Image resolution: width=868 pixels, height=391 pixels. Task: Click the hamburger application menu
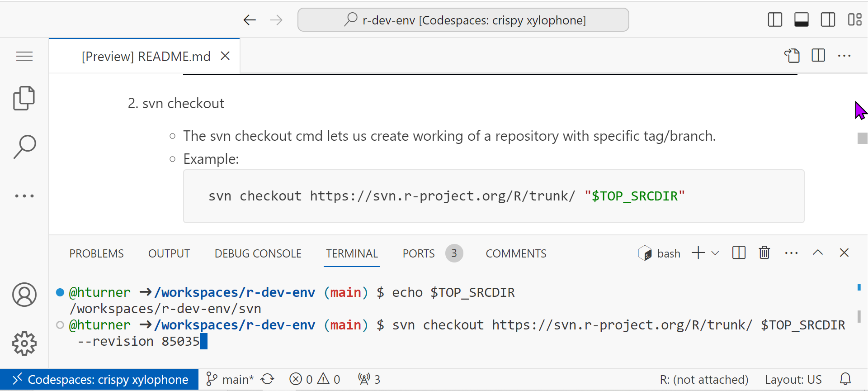click(x=24, y=56)
